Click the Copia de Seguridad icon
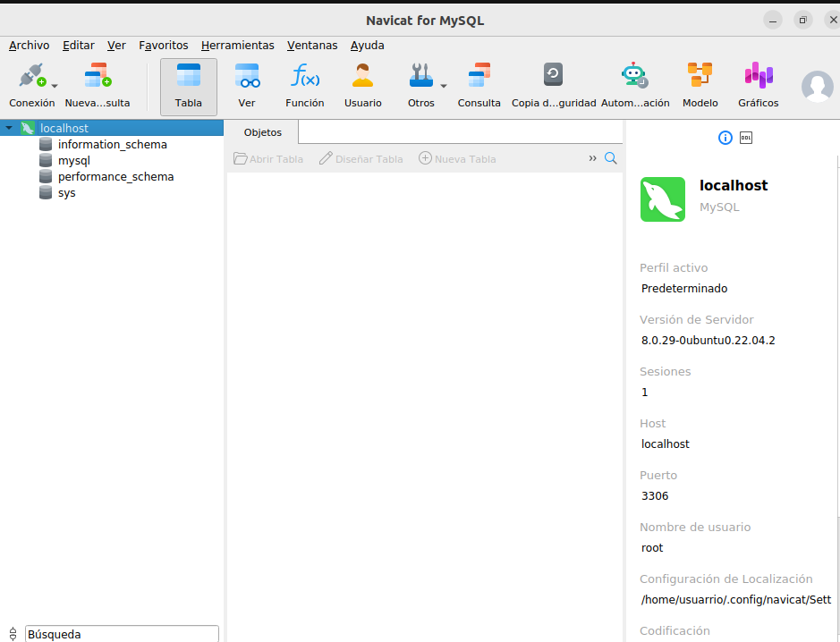This screenshot has height=642, width=840. tap(553, 76)
